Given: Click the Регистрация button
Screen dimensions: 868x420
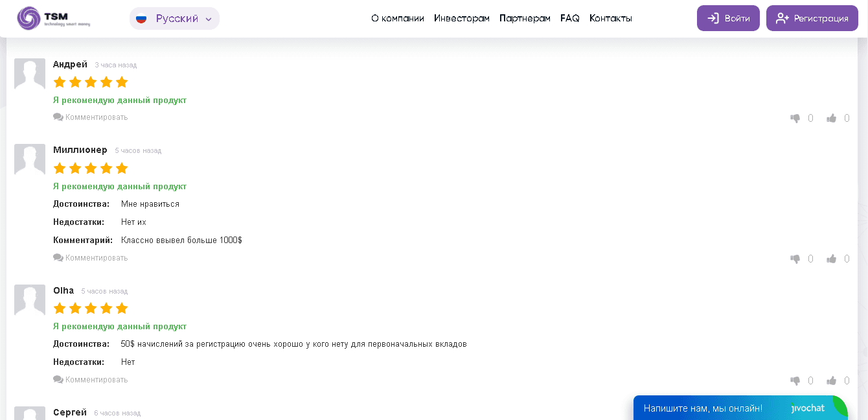Looking at the screenshot, I should point(812,18).
